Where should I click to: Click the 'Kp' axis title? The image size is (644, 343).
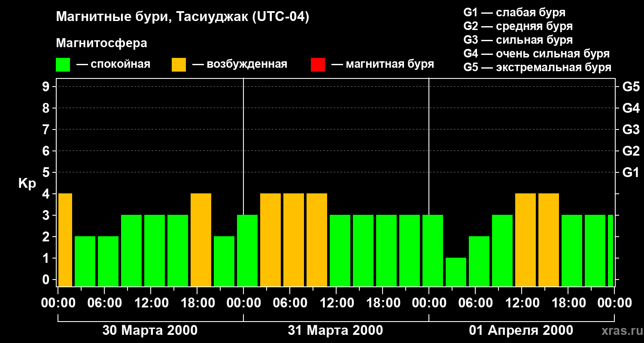[x=27, y=184]
